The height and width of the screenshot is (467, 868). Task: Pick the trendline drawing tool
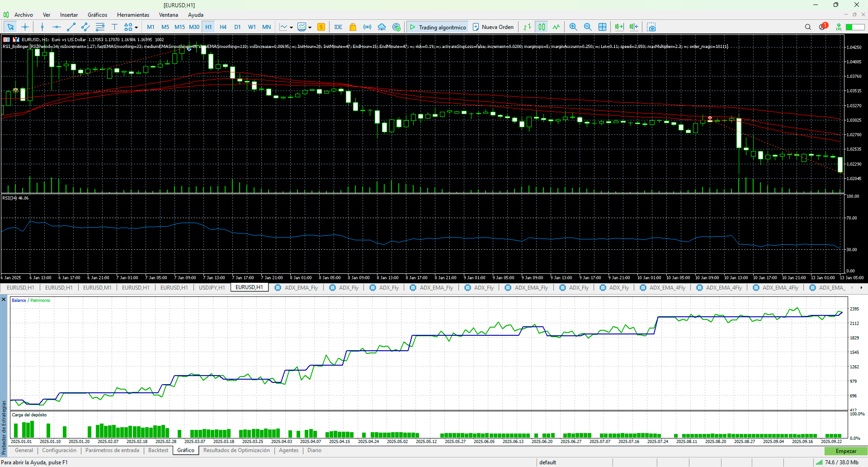click(x=71, y=27)
